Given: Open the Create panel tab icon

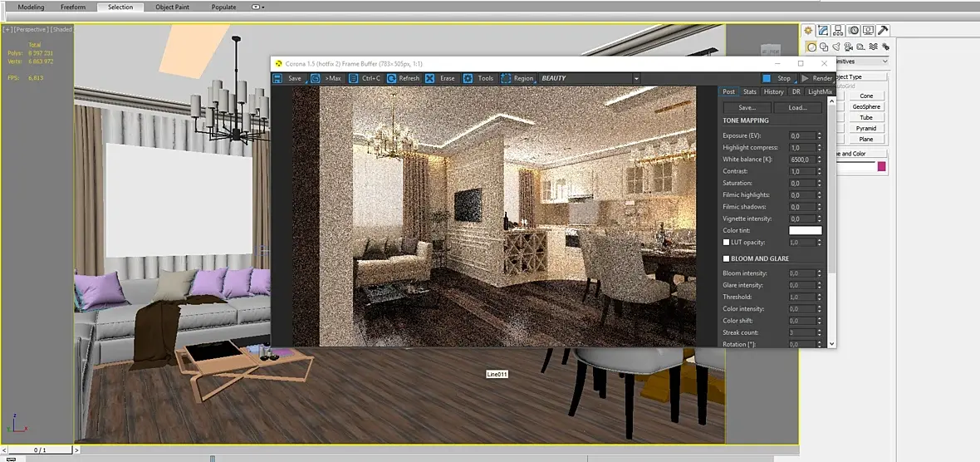Looking at the screenshot, I should tap(808, 30).
